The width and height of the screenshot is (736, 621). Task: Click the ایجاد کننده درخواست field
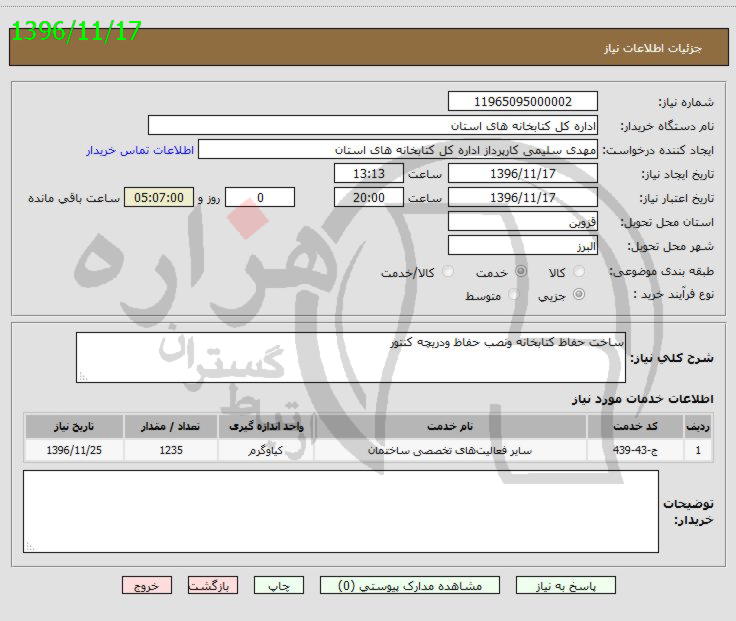click(x=398, y=149)
